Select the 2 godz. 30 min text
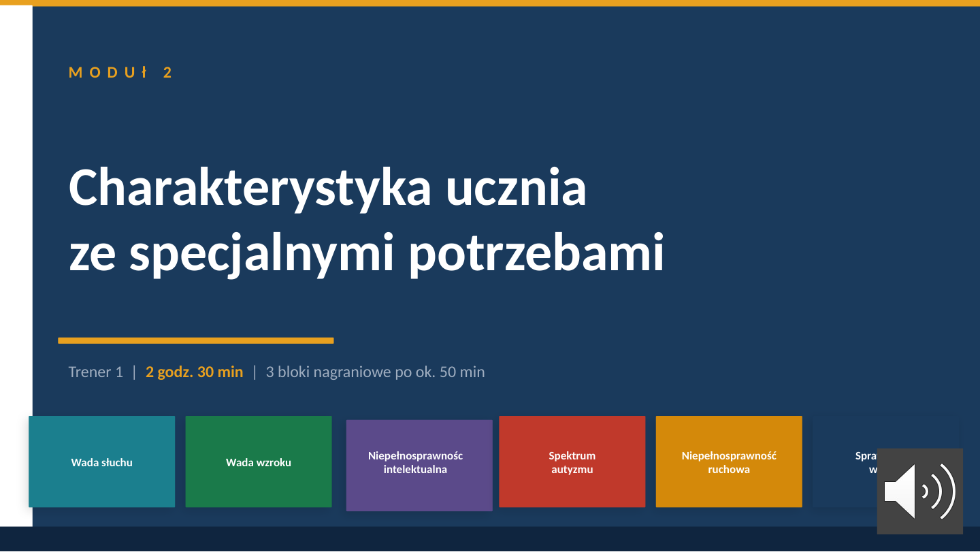The image size is (980, 552). (x=194, y=372)
